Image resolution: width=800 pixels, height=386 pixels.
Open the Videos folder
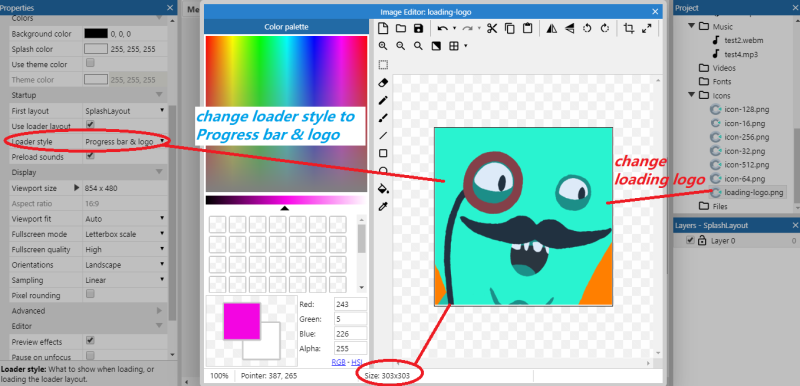click(724, 68)
